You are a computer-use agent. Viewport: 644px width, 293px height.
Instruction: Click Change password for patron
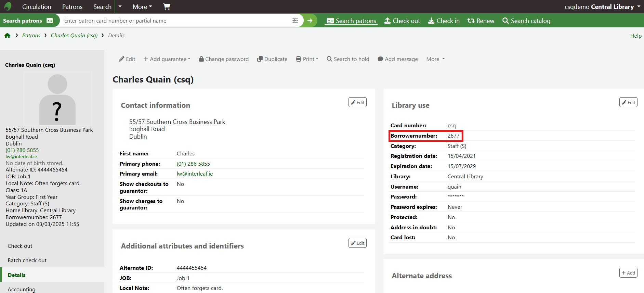pos(224,59)
